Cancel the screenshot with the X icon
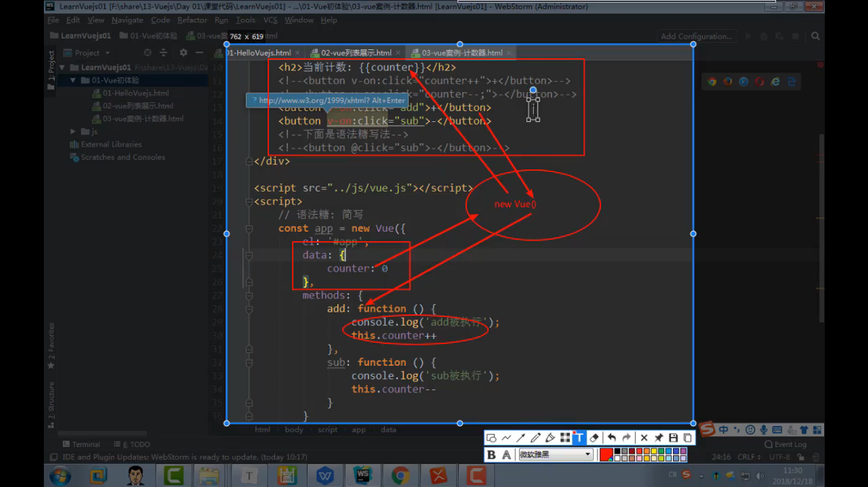This screenshot has width=868, height=487. 644,438
